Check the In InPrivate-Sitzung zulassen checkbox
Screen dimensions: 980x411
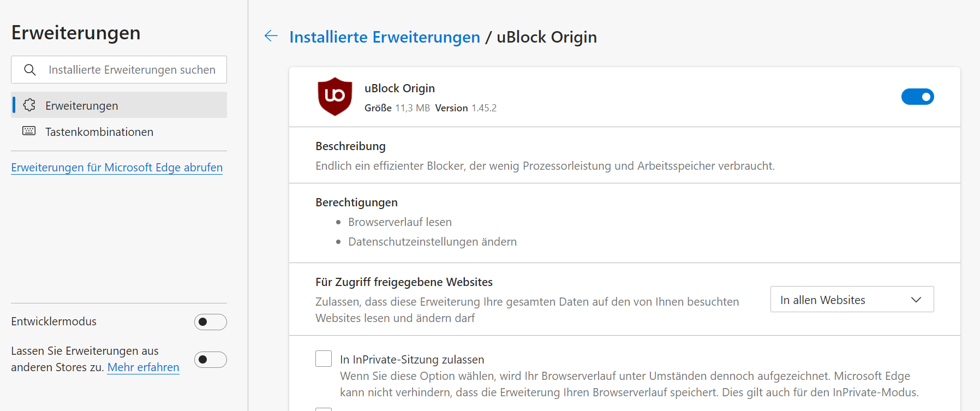tap(324, 359)
